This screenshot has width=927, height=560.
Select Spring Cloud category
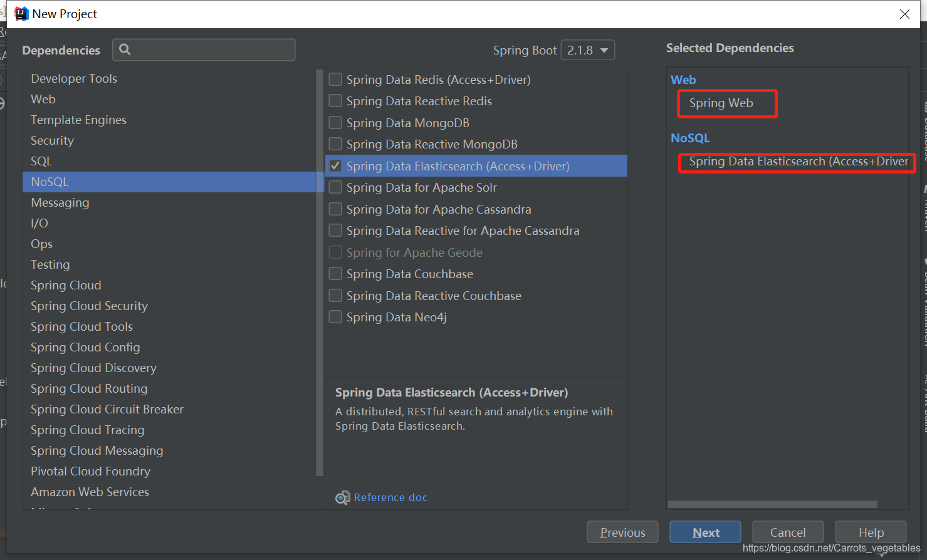[169, 285]
